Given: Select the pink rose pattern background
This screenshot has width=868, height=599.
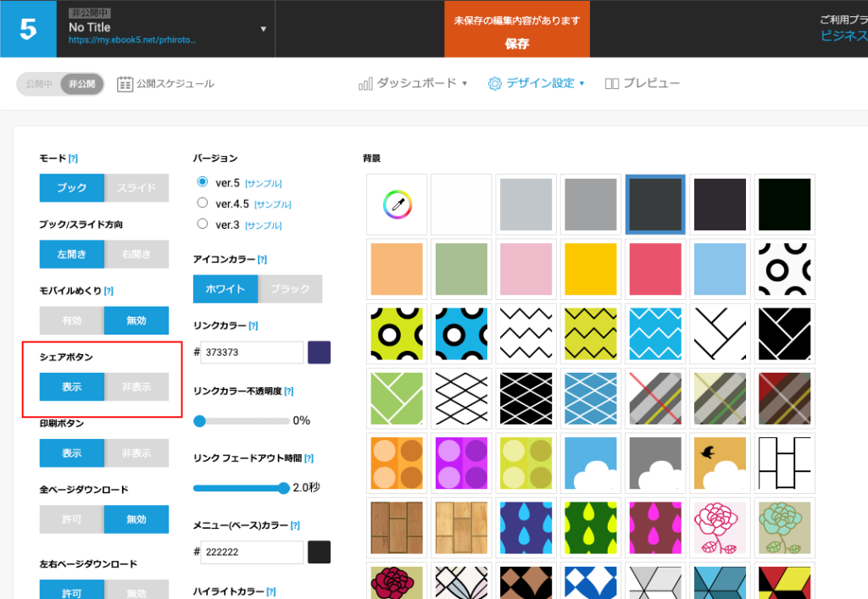Looking at the screenshot, I should point(718,529).
